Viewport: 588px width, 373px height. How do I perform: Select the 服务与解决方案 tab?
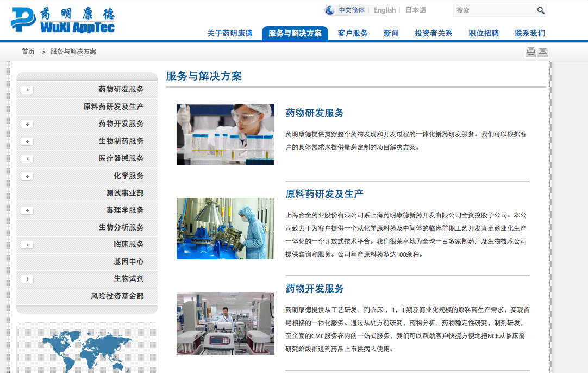[295, 33]
